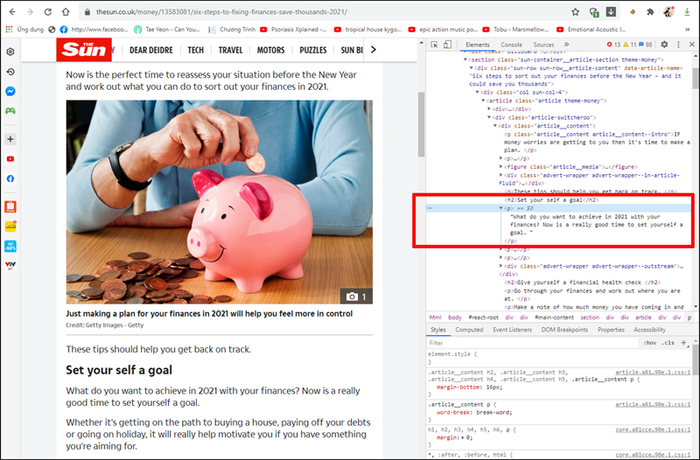
Task: Open the photo gallery camera icon on image
Action: tap(356, 297)
